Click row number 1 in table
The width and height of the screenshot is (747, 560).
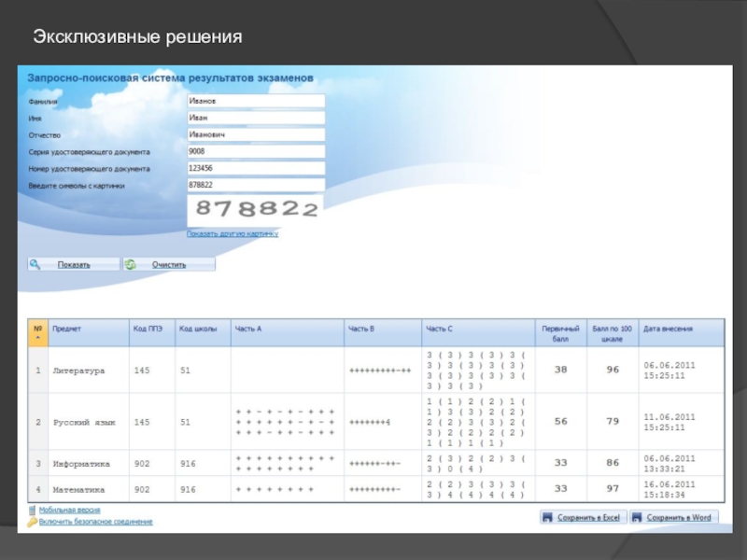pyautogui.click(x=38, y=371)
